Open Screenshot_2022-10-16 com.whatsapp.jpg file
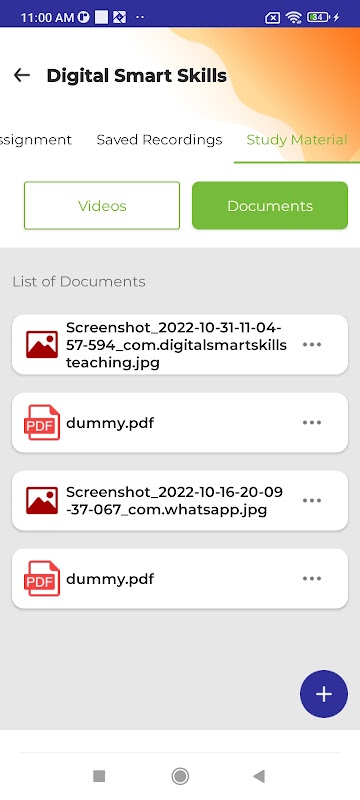The height and width of the screenshot is (800, 360). pos(179,501)
